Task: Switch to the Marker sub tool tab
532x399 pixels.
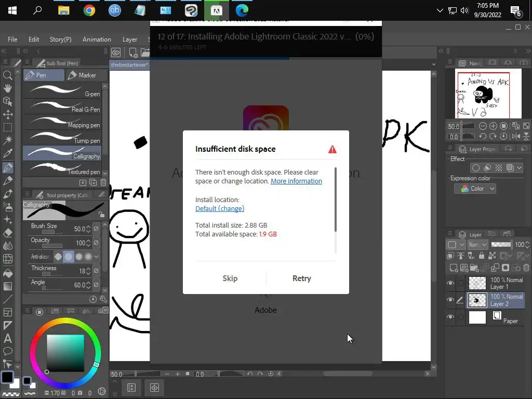Action: tap(87, 75)
